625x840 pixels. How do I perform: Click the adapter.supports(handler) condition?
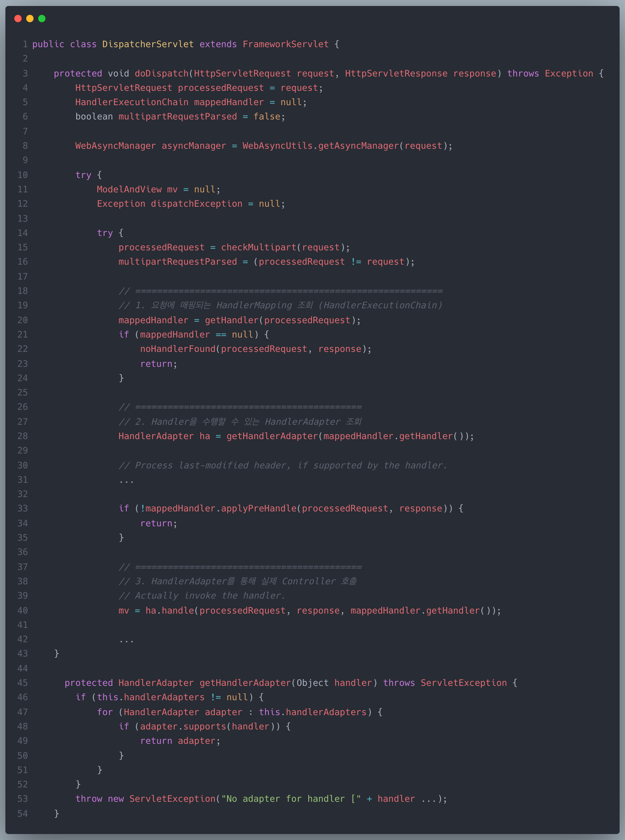tap(205, 726)
